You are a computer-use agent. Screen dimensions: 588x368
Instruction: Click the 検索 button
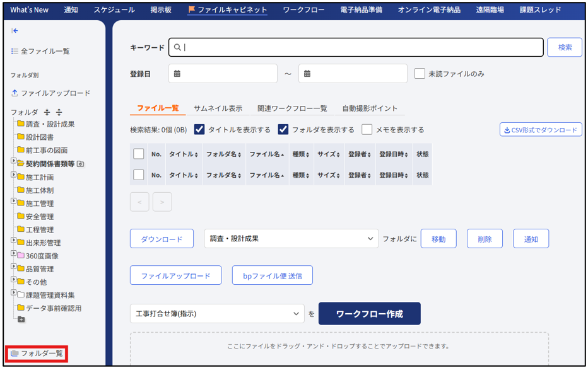click(x=565, y=47)
